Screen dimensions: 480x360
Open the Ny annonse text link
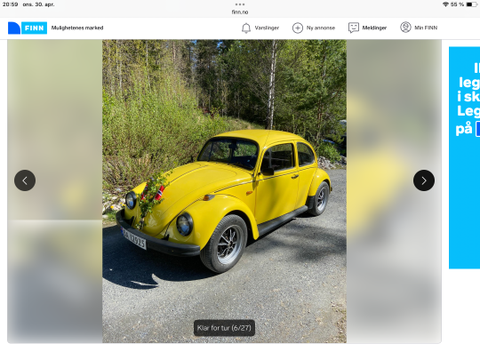tap(321, 28)
